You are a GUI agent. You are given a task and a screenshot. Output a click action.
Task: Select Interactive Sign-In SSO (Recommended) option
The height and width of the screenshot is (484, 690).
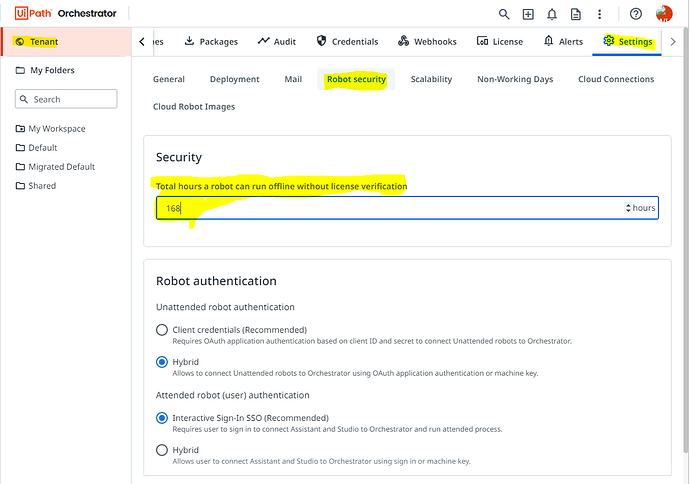click(x=162, y=418)
